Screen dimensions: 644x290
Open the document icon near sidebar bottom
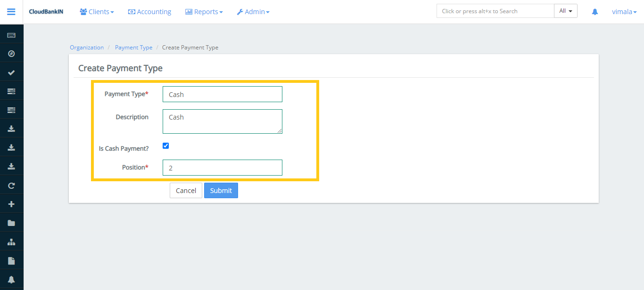tap(11, 260)
